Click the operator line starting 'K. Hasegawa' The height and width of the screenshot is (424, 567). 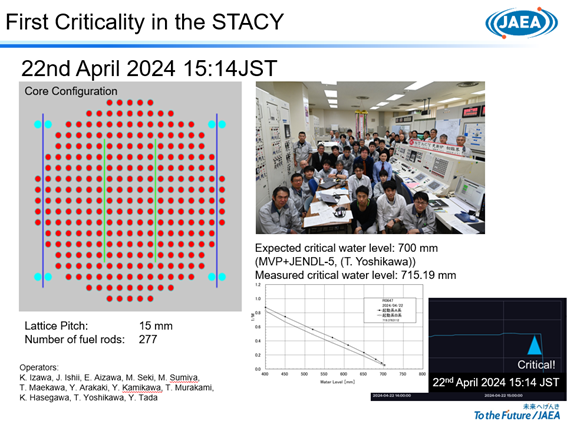coord(89,398)
